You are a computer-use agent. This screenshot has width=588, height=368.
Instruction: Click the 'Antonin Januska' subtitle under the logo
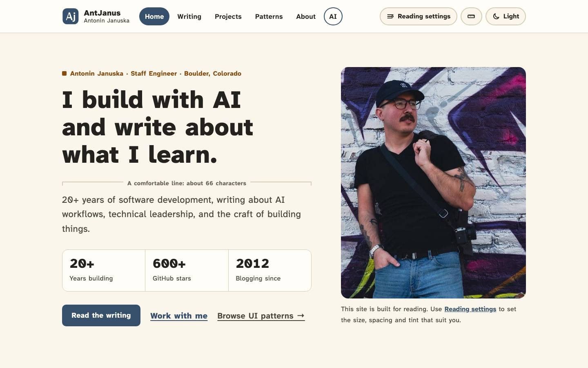coord(107,20)
